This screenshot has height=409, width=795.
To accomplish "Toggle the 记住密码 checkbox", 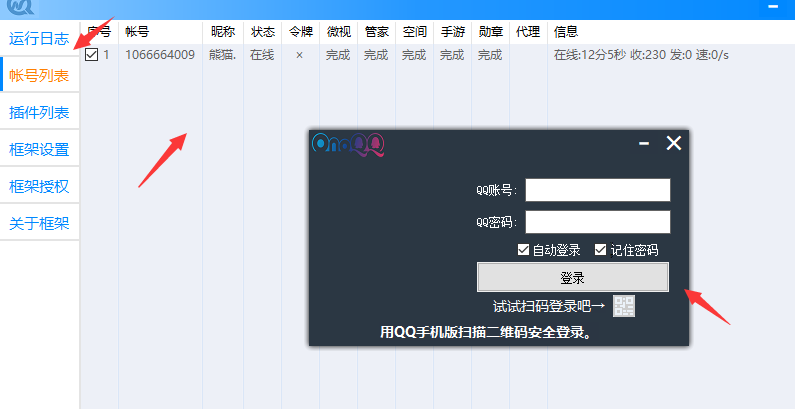I will pyautogui.click(x=600, y=250).
